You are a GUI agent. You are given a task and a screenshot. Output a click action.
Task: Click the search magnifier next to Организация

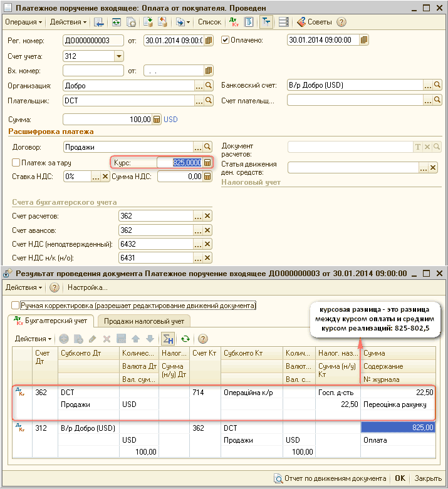(209, 86)
